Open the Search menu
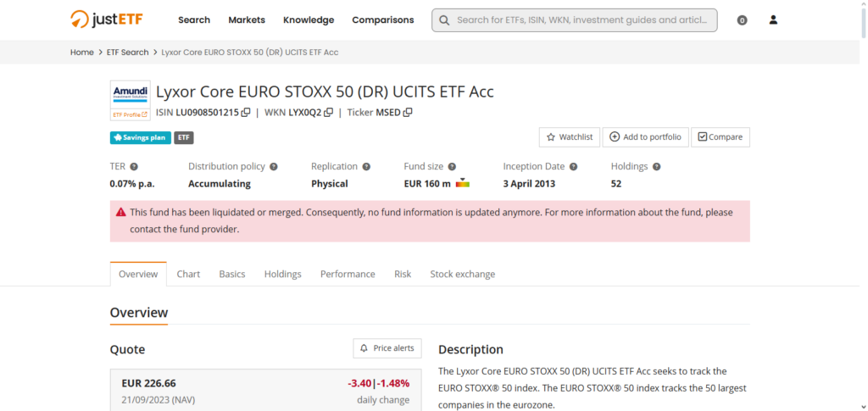The width and height of the screenshot is (868, 411). pyautogui.click(x=194, y=19)
